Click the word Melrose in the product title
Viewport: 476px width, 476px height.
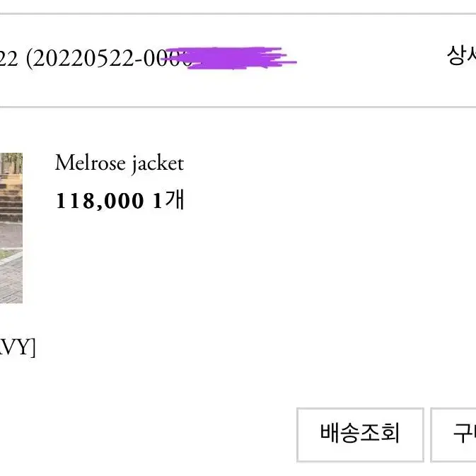[91, 163]
